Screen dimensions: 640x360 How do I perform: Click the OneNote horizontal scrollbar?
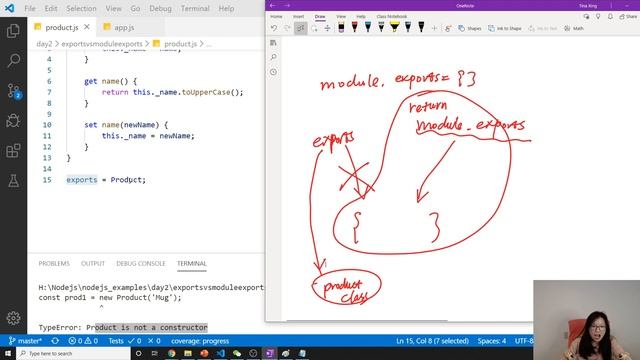(367, 321)
